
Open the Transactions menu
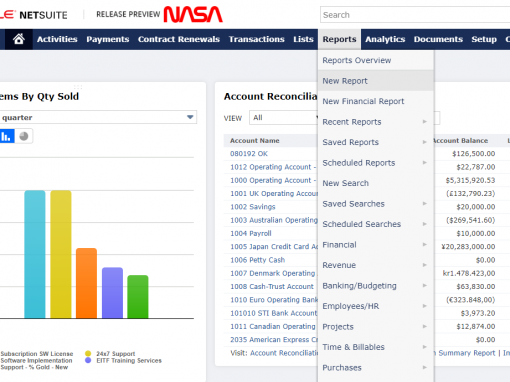[x=256, y=39]
